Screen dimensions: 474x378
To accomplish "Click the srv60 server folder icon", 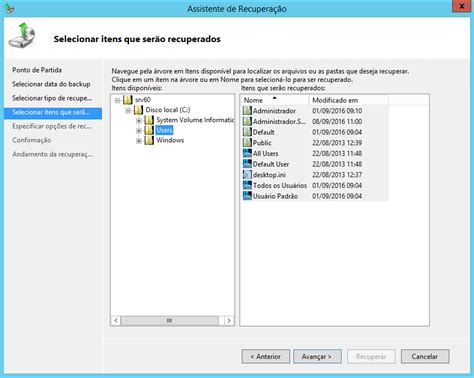I will [128, 100].
